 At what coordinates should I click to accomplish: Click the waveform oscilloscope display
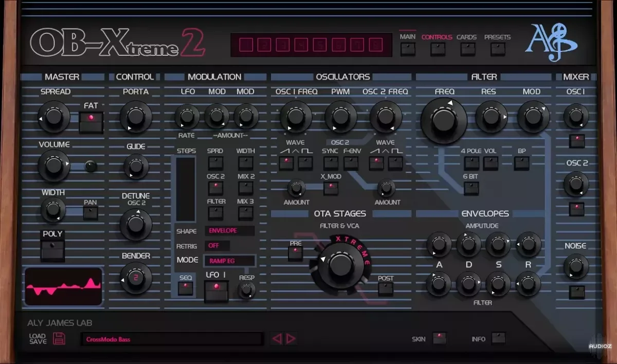[64, 287]
